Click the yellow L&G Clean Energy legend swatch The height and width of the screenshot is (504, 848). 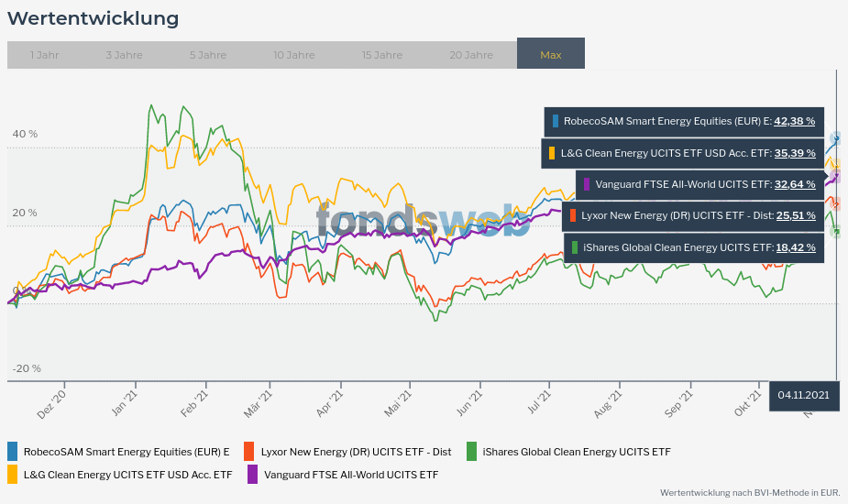pyautogui.click(x=13, y=475)
